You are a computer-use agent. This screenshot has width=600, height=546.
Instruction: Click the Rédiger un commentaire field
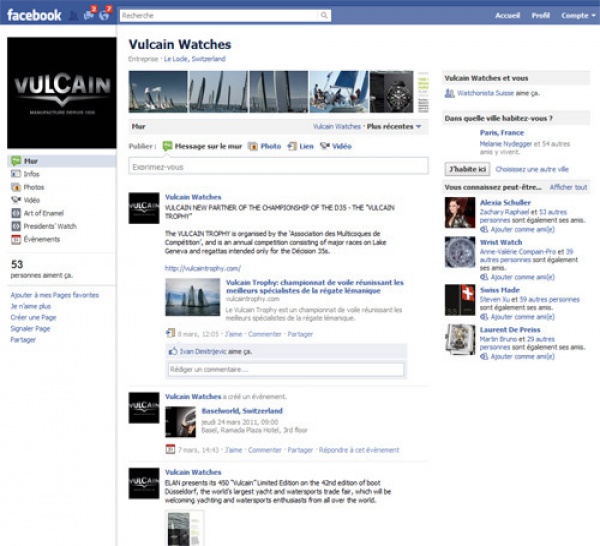coord(286,369)
